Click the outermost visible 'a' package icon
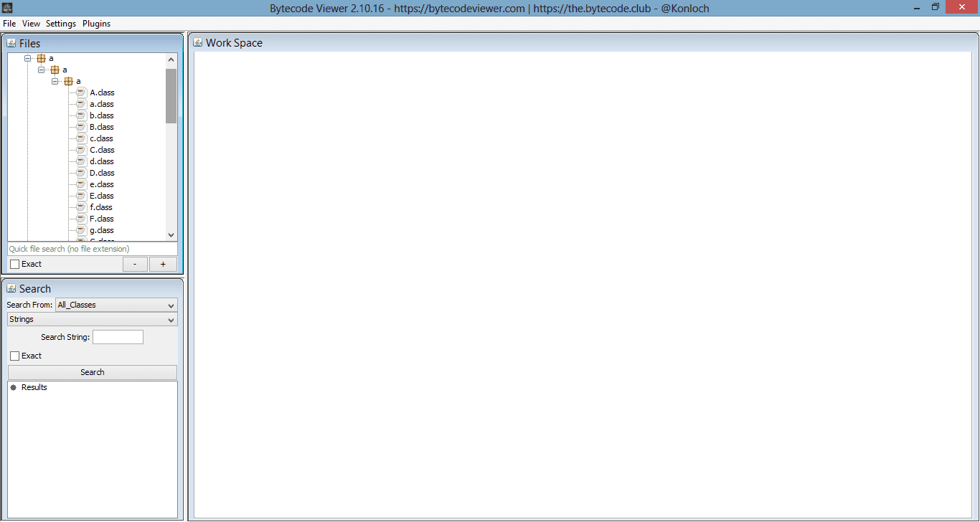980x522 pixels. (42, 58)
